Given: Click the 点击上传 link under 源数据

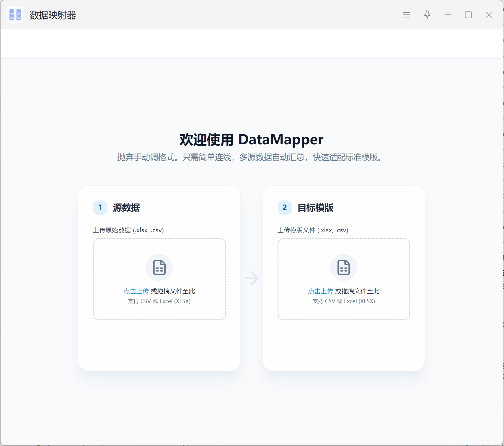Looking at the screenshot, I should coord(136,291).
